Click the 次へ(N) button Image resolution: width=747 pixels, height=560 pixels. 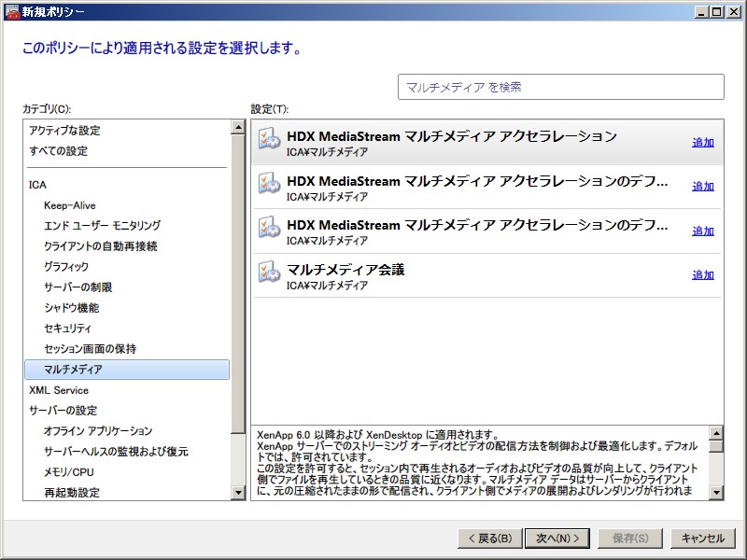coord(557,539)
